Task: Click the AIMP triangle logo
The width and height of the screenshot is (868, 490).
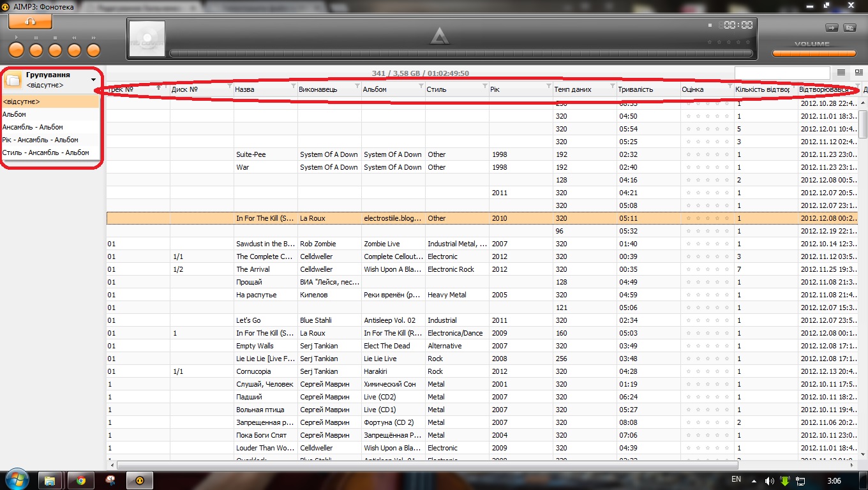Action: point(439,36)
